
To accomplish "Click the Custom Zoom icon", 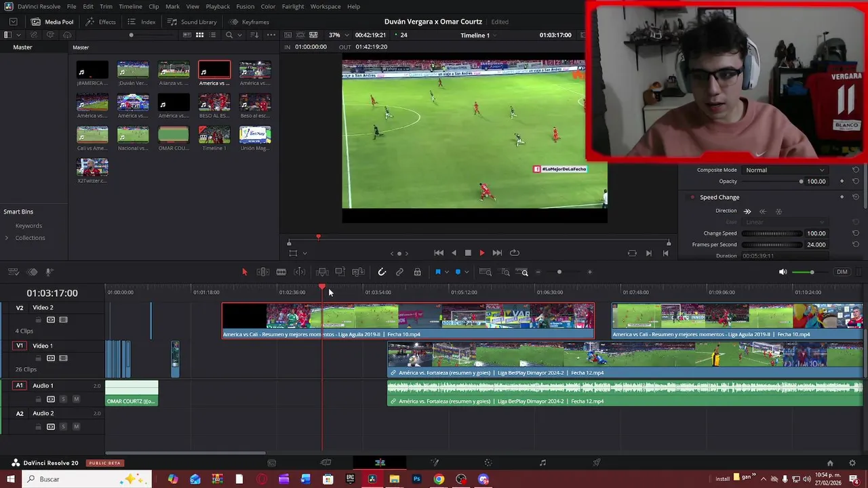I will click(523, 272).
